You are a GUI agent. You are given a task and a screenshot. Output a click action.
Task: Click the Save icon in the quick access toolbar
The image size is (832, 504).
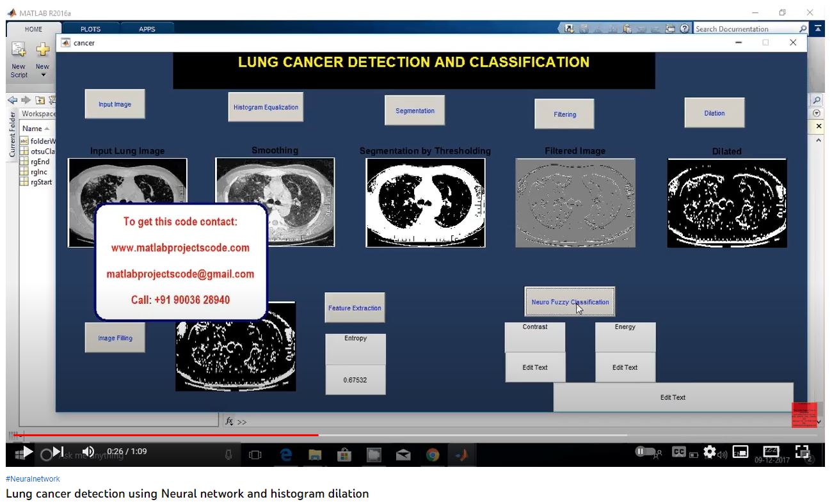(x=584, y=29)
